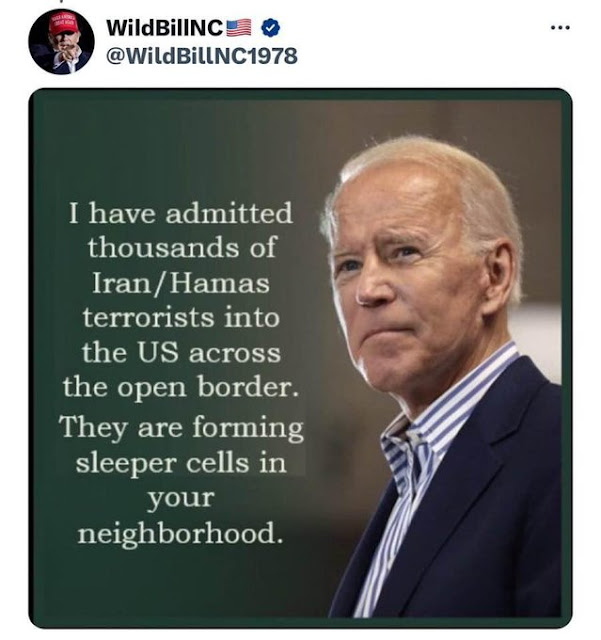
Task: Click the American flag emoji beside the name
Action: coord(239,28)
